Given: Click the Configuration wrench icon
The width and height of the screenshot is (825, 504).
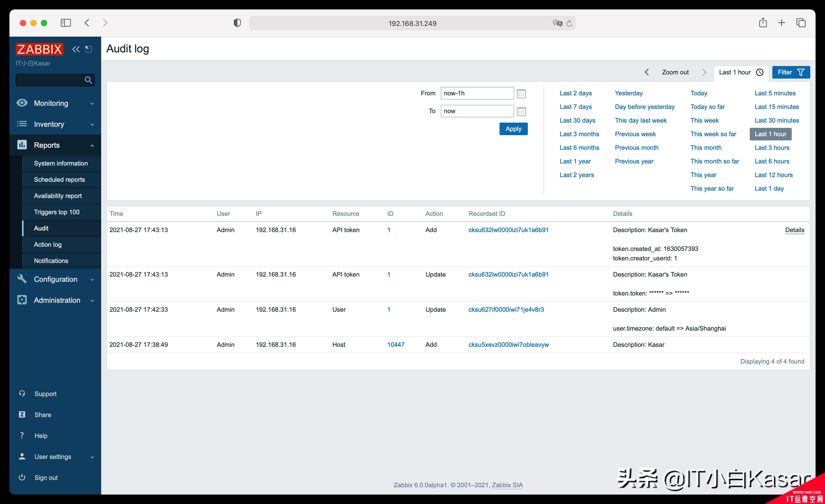Looking at the screenshot, I should 22,279.
